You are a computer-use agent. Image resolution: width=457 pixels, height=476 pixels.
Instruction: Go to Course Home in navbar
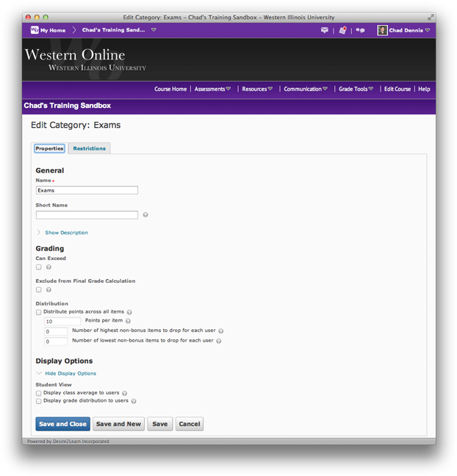coord(170,89)
